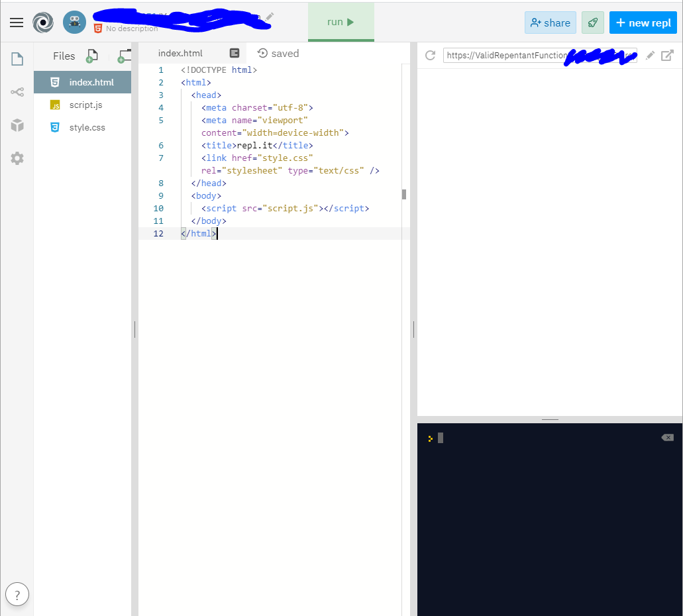Click the splitter between preview and console
The height and width of the screenshot is (616, 683).
[x=550, y=419]
